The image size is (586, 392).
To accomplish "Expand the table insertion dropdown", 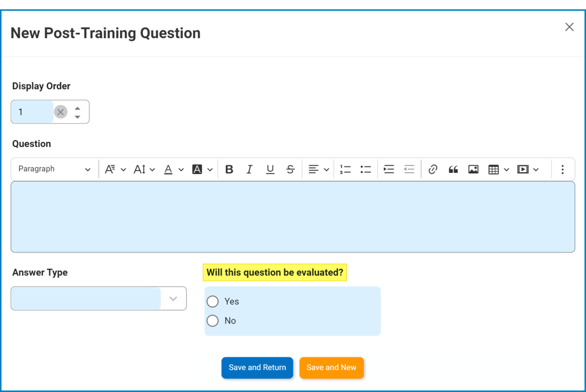I will [507, 169].
